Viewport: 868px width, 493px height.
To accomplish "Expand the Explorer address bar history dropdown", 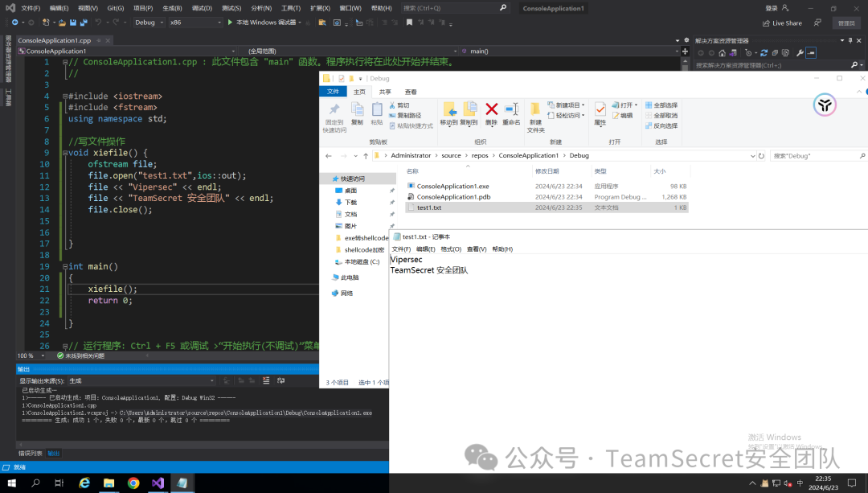I will tap(752, 156).
